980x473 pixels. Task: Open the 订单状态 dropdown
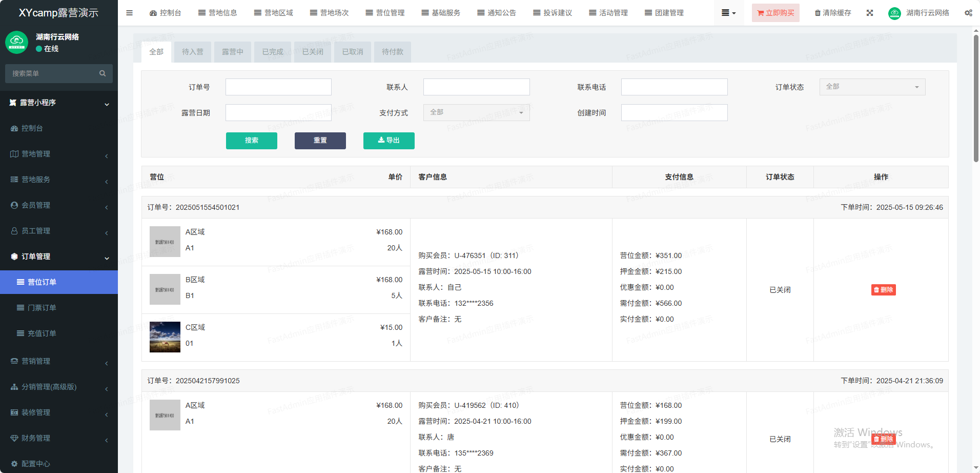872,87
